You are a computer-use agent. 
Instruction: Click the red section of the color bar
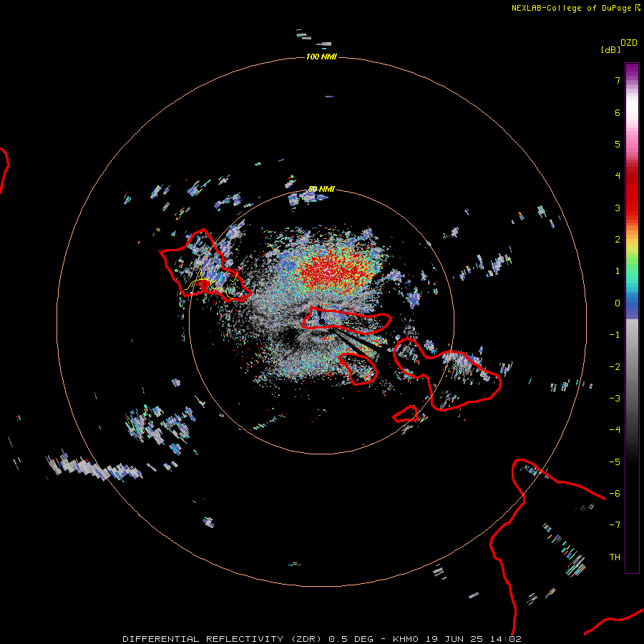(x=632, y=189)
